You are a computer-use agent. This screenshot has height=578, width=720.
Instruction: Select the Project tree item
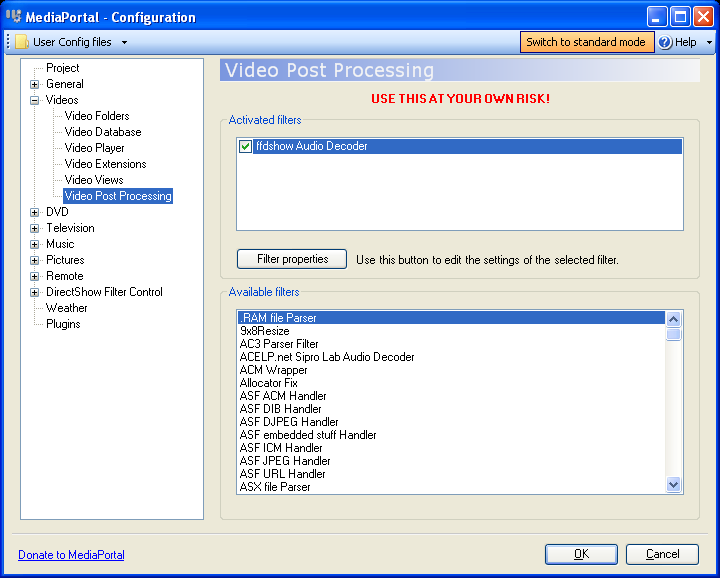[x=62, y=68]
